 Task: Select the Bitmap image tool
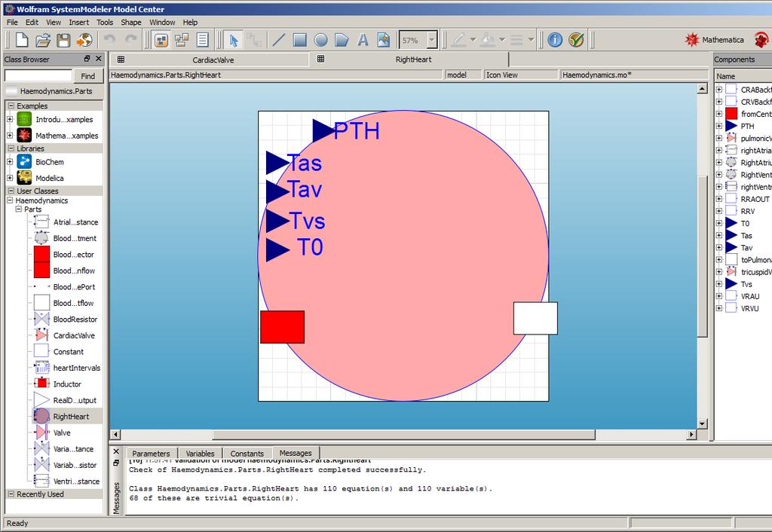[384, 40]
